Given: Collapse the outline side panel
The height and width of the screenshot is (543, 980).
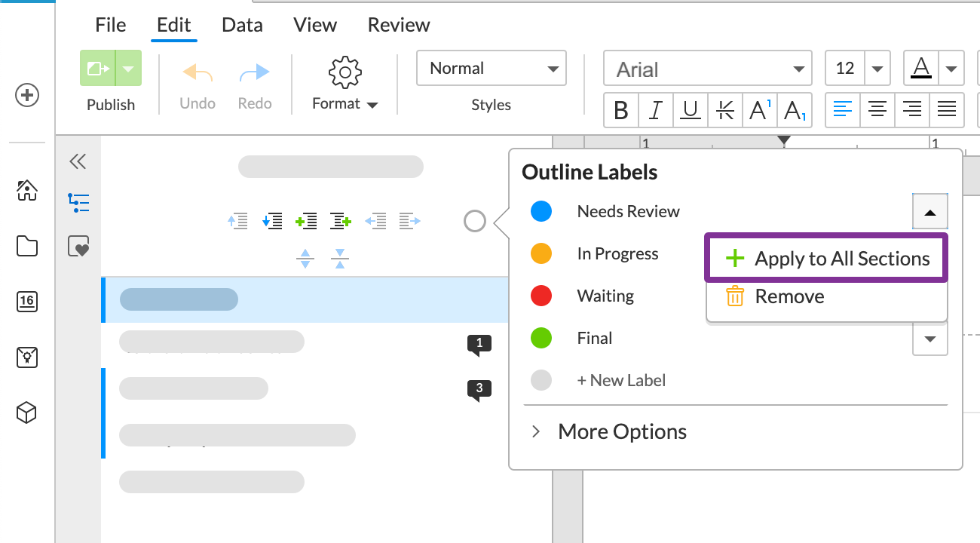Looking at the screenshot, I should pyautogui.click(x=78, y=161).
